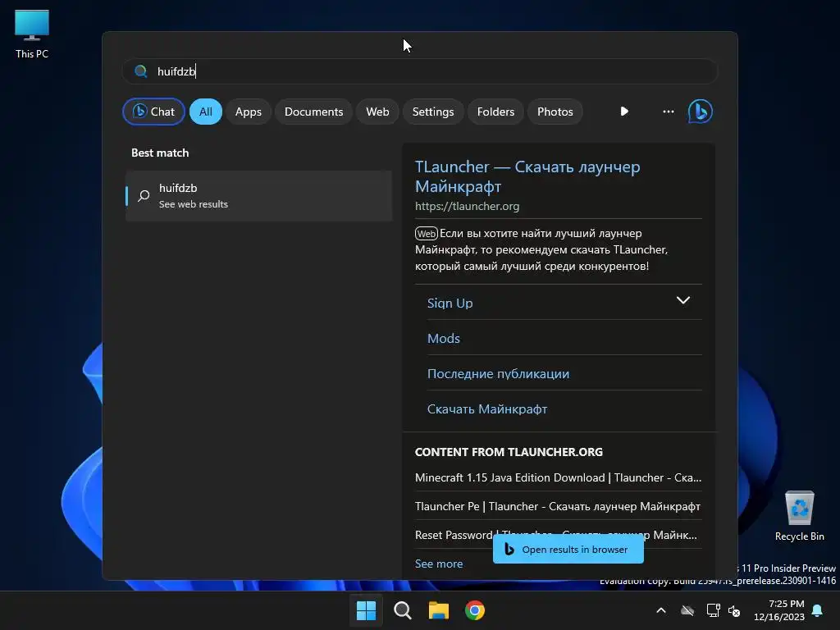The height and width of the screenshot is (630, 840).
Task: Switch to the Chat filter
Action: (x=153, y=112)
